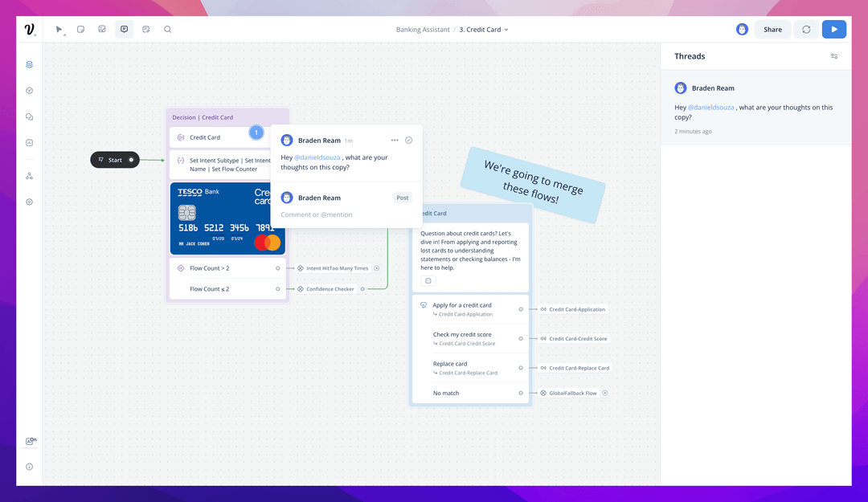Open Braden Ream thread in Threads panel
The height and width of the screenshot is (502, 868).
tap(755, 108)
